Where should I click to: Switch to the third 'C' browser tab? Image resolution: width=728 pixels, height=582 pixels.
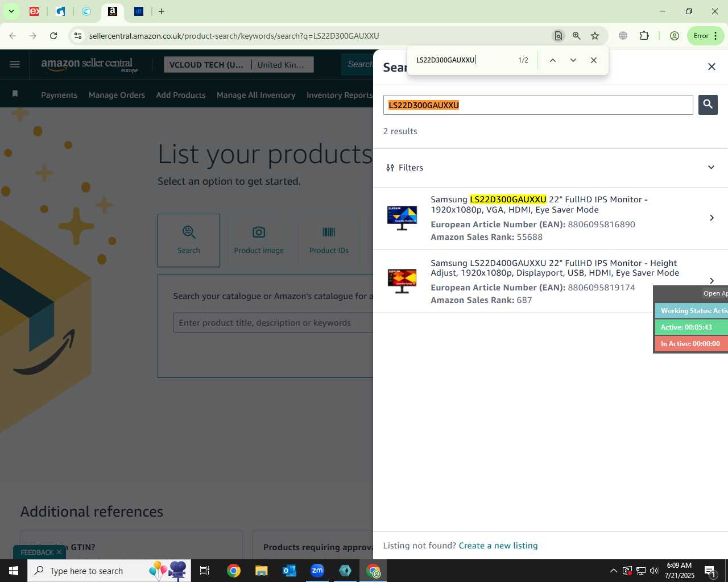86,11
